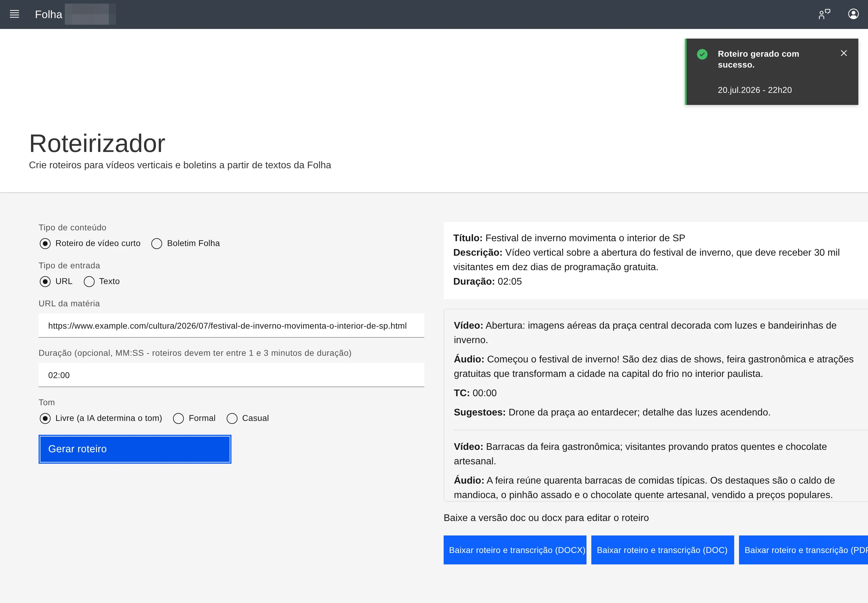Click the '20.jul.2026 - 22h20' timestamp
The image size is (868, 603).
click(x=755, y=90)
